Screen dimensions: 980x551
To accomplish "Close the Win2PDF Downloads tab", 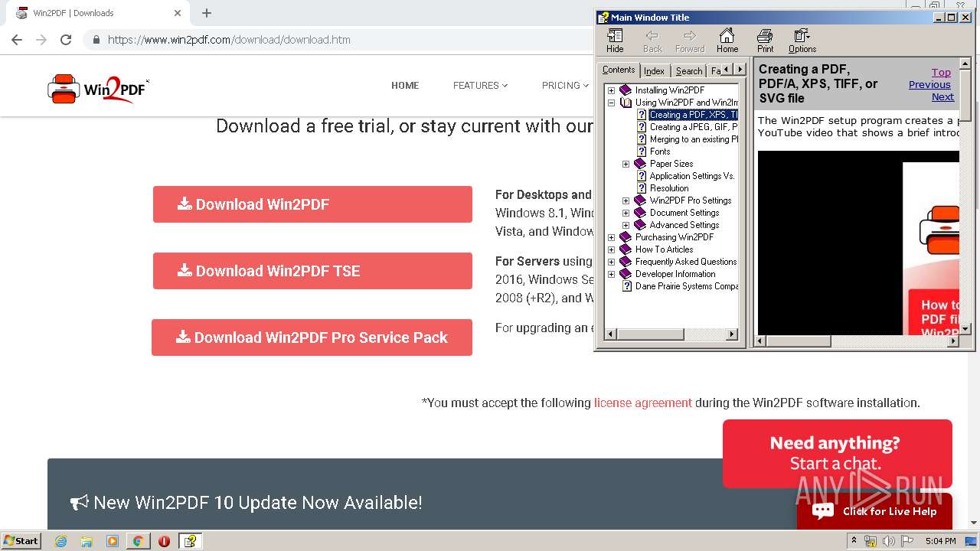I will point(178,13).
